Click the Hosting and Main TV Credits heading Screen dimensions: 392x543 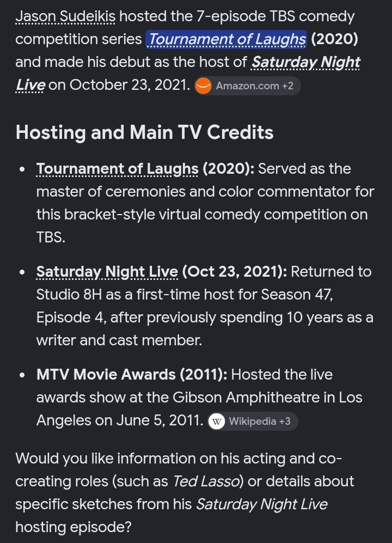coord(144,132)
